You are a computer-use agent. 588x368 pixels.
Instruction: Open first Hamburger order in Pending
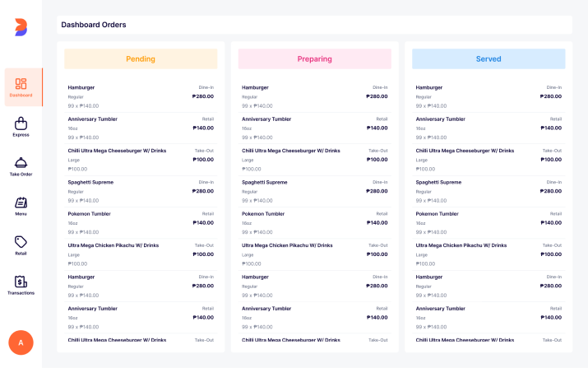pyautogui.click(x=141, y=96)
